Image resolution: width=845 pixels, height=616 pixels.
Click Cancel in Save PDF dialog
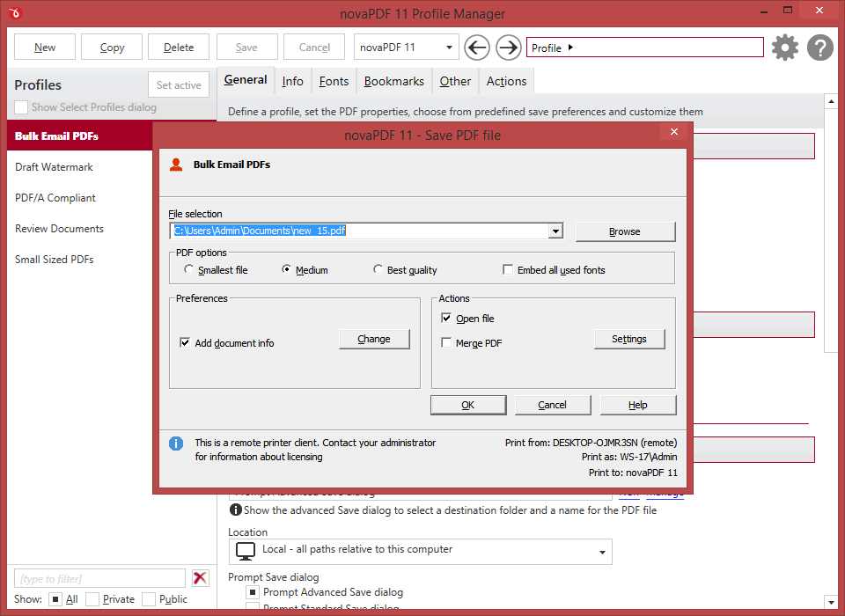[553, 405]
